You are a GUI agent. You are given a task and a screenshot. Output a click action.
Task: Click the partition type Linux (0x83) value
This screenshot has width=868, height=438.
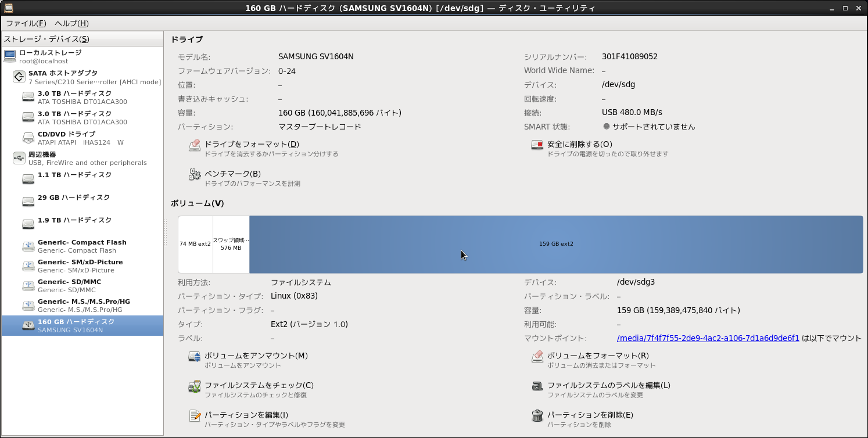click(294, 296)
